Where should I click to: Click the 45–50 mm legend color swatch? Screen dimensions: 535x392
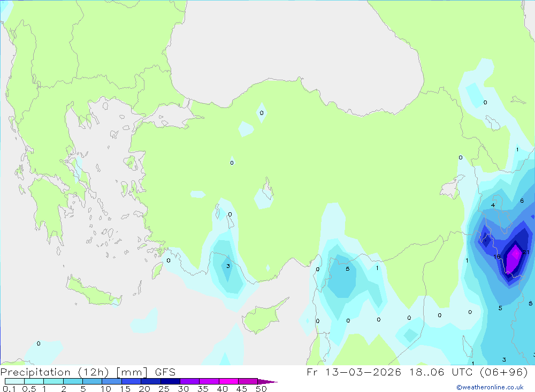pyautogui.click(x=248, y=381)
